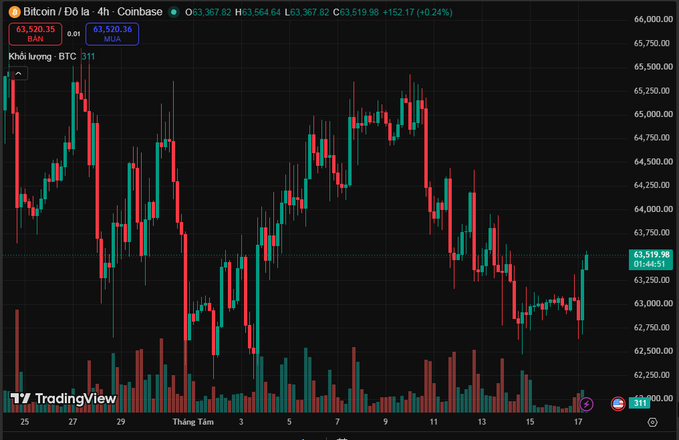This screenshot has height=440, width=679.
Task: Click the 65,000.00 price axis label
Action: (653, 114)
